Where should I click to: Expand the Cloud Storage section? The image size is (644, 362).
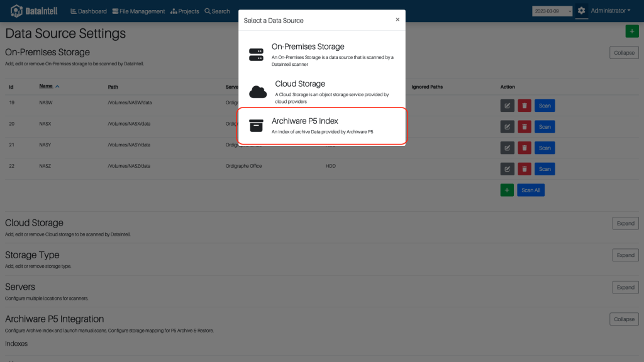pos(625,223)
